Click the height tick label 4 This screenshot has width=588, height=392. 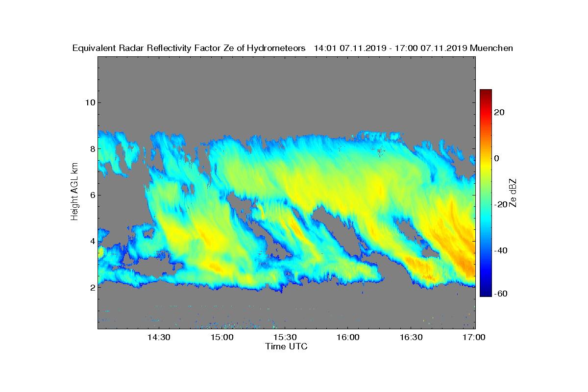click(x=92, y=241)
